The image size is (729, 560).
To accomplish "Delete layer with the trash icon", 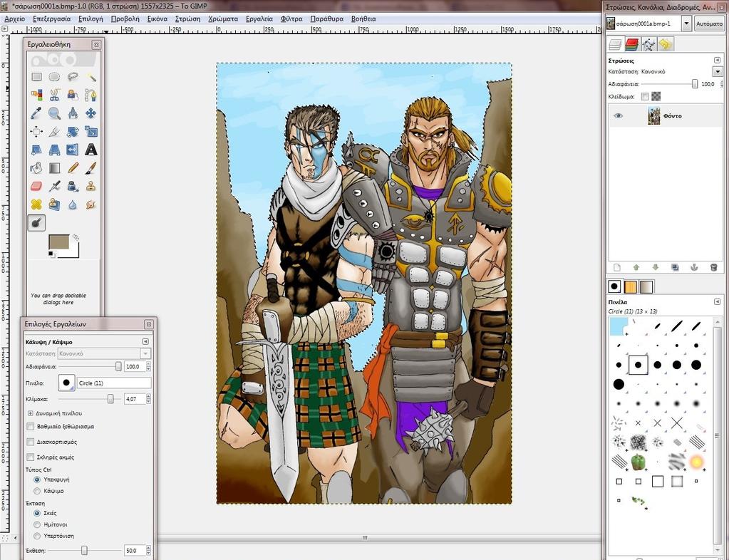I will pos(713,267).
